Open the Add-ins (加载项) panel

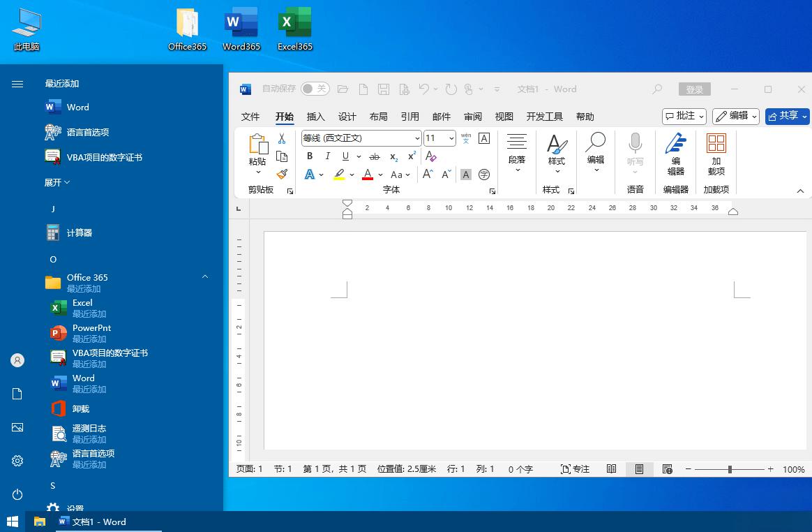[716, 155]
